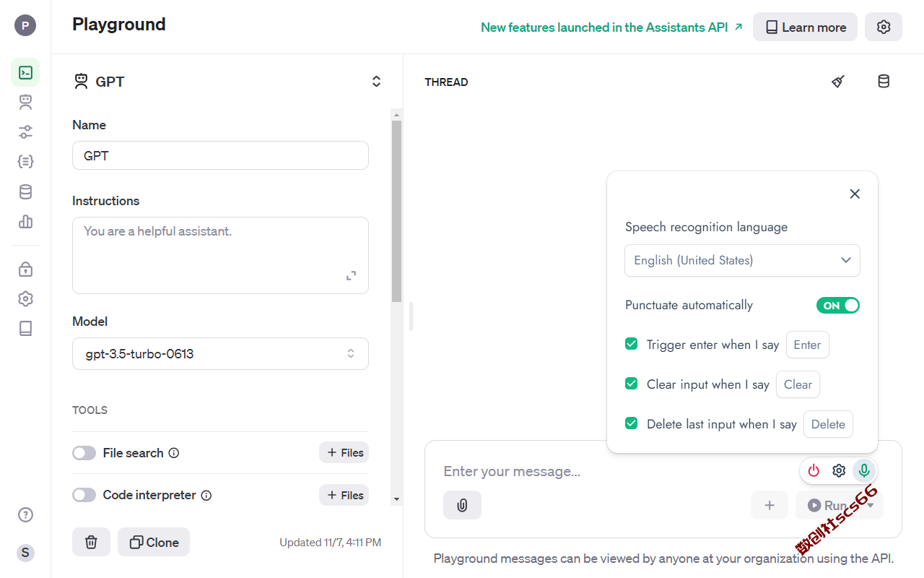Add Files to File search
Image resolution: width=924 pixels, height=578 pixels.
(344, 452)
